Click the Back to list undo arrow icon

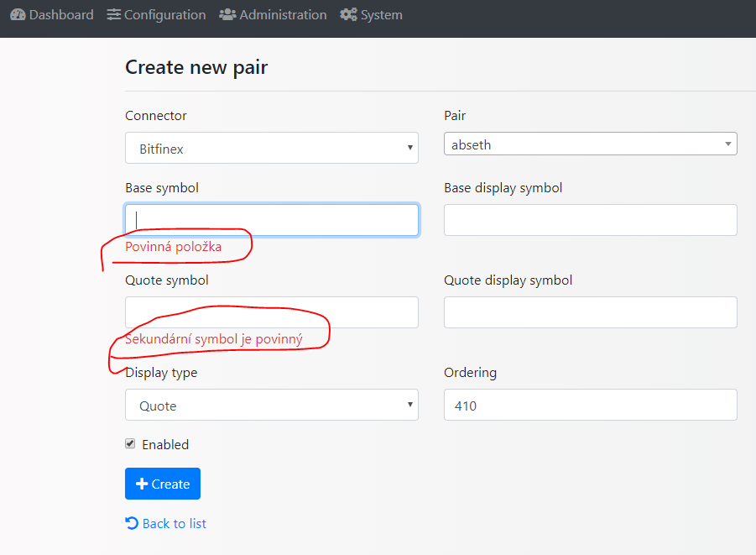tap(132, 523)
